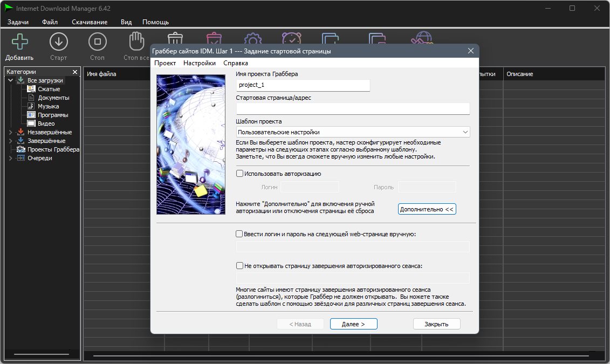Click the Старт download toolbar icon

(59, 42)
